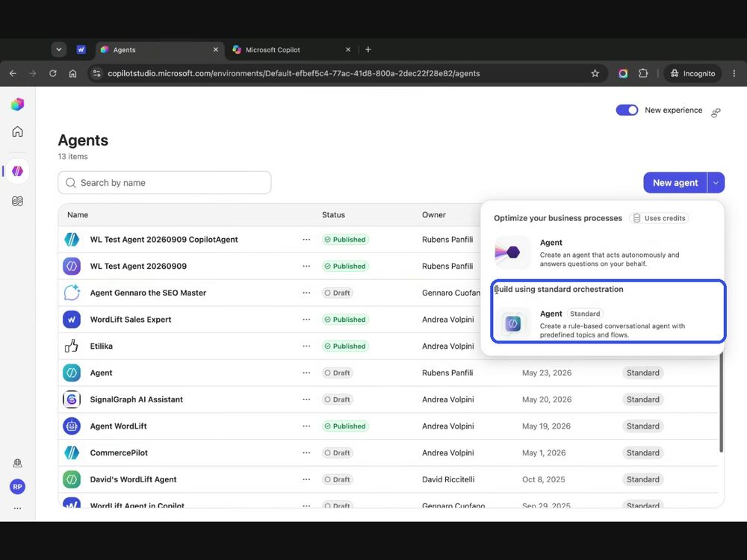Click the SignalGraph AI Assistant icon
The width and height of the screenshot is (747, 560).
coord(72,399)
